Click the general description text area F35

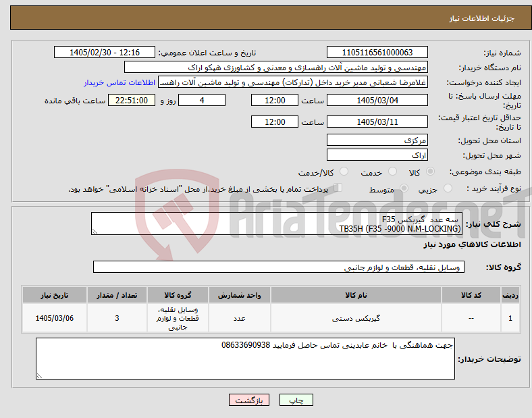[x=277, y=224]
